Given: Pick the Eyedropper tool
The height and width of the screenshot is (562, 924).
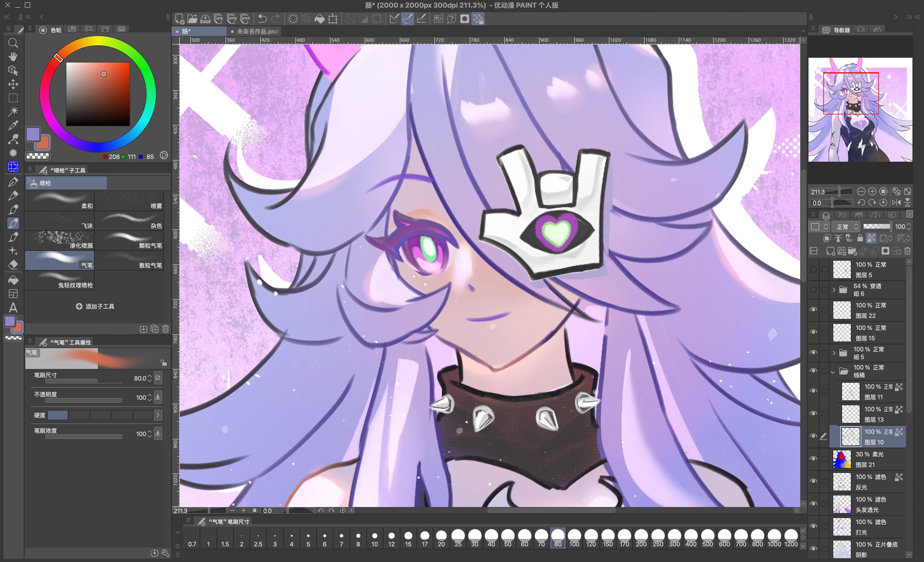Looking at the screenshot, I should click(x=13, y=126).
